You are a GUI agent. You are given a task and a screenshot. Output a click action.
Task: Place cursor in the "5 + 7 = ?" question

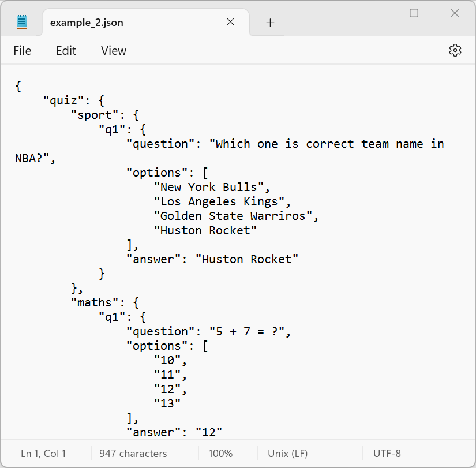248,331
